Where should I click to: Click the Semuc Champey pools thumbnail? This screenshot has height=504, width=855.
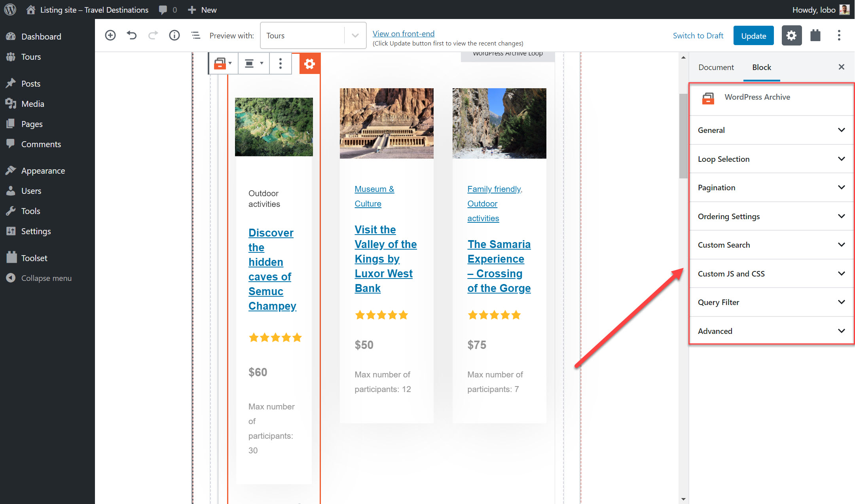pos(274,127)
